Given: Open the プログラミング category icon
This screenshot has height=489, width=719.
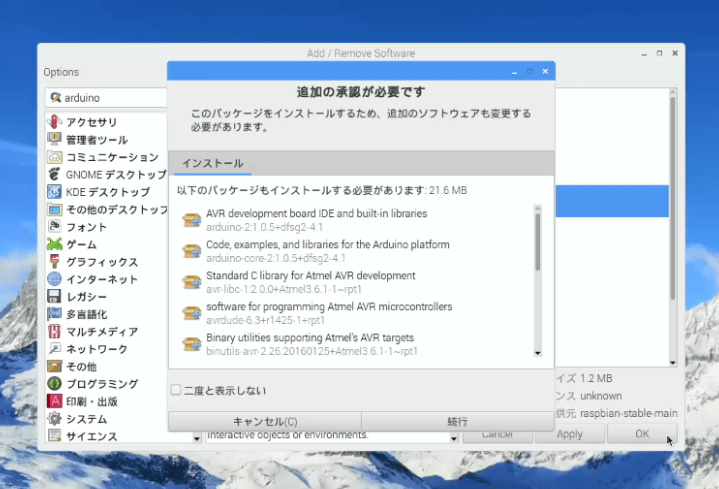Looking at the screenshot, I should [54, 383].
